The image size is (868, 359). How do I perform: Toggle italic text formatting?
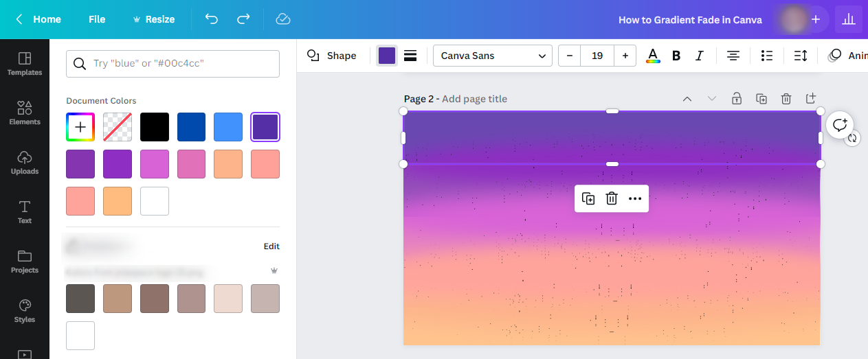700,56
